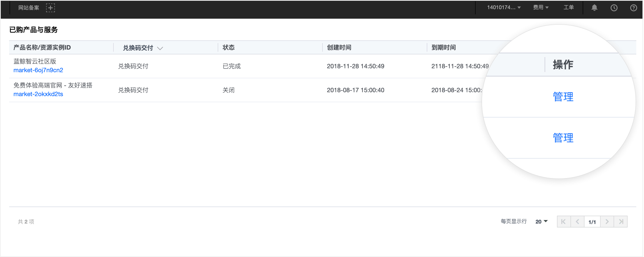Viewport: 644px width, 257px height.
Task: Click the 共 2 项 total count
Action: (26, 222)
